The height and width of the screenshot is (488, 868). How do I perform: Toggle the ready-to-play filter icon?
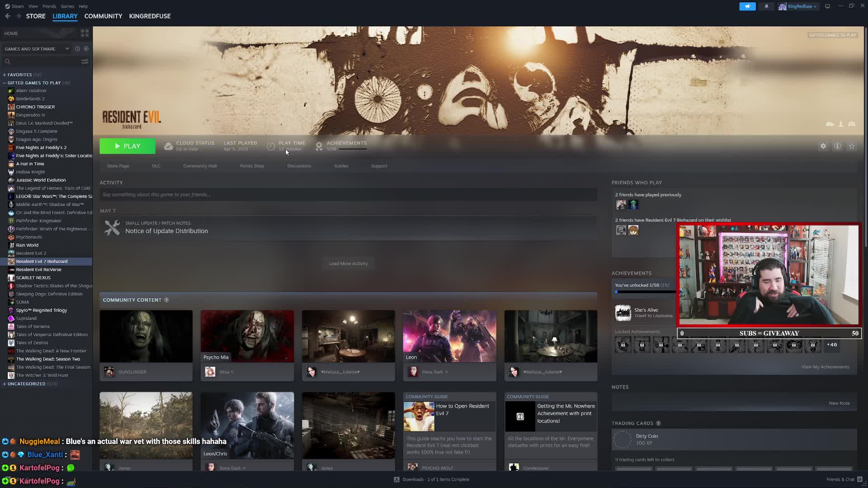86,49
